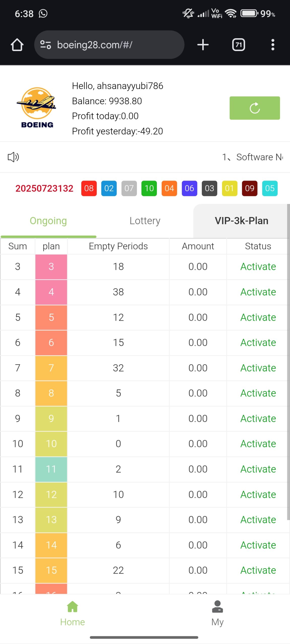Tap the site settings icon in address bar
This screenshot has width=290, height=644.
tap(46, 45)
